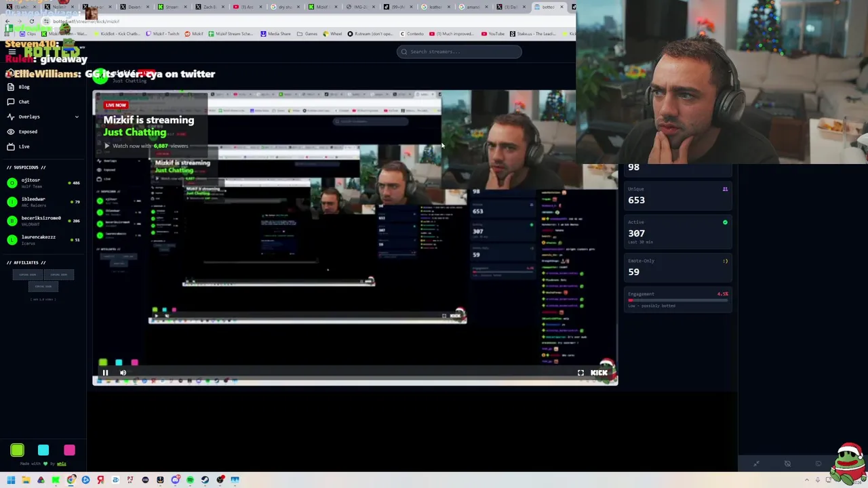Open suspicious streamer laurencakezzz
This screenshot has width=868, height=488.
43,239
